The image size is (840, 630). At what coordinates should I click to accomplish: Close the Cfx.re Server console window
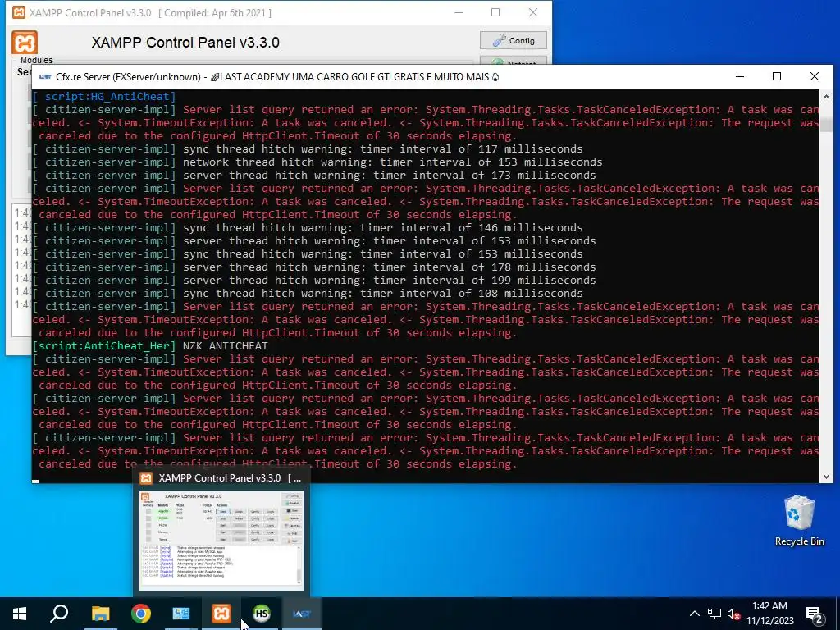pos(815,76)
